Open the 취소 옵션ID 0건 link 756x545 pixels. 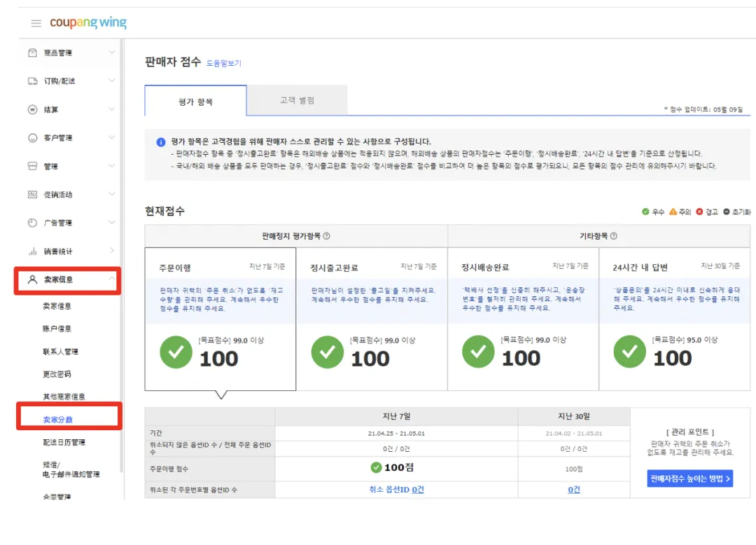396,489
